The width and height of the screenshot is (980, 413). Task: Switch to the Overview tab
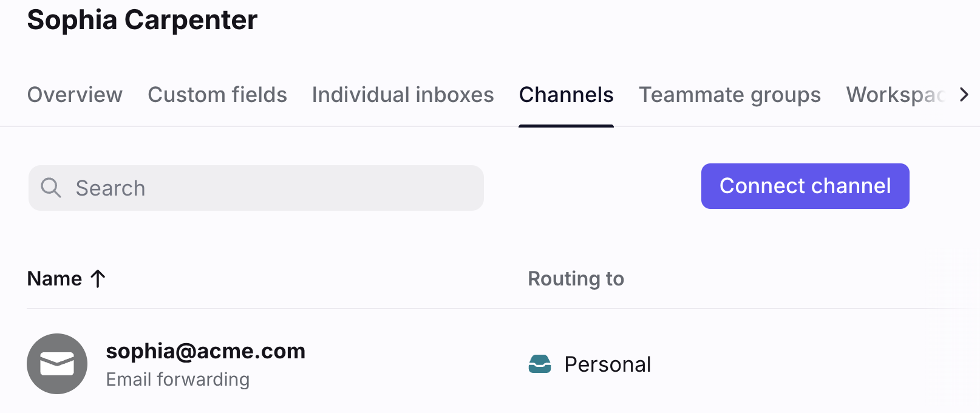pyautogui.click(x=75, y=95)
